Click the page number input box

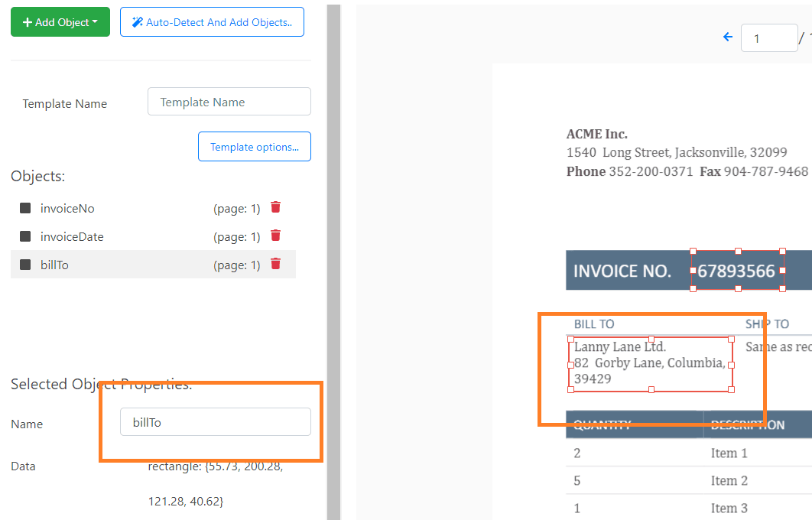tap(768, 37)
